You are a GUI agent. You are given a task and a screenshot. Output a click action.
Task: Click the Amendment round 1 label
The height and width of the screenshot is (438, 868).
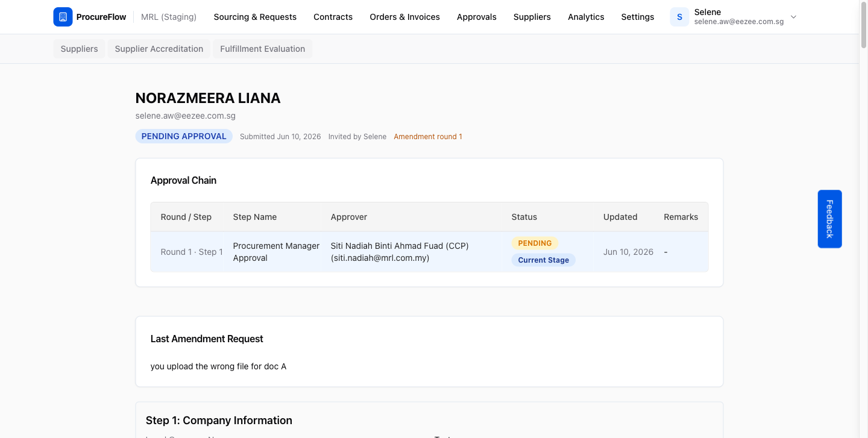point(428,137)
